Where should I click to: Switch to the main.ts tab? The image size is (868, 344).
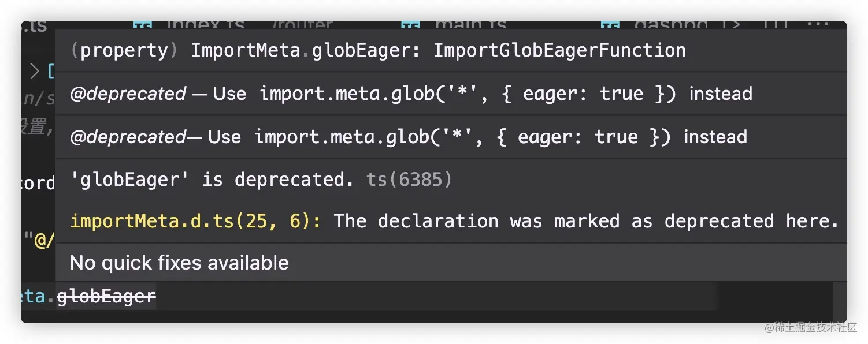tap(470, 26)
